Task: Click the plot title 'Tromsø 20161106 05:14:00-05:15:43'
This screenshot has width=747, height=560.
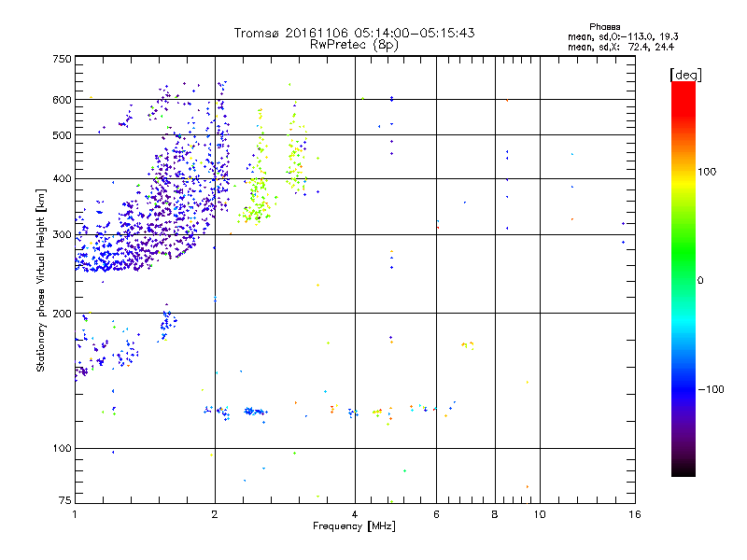Action: (x=354, y=33)
